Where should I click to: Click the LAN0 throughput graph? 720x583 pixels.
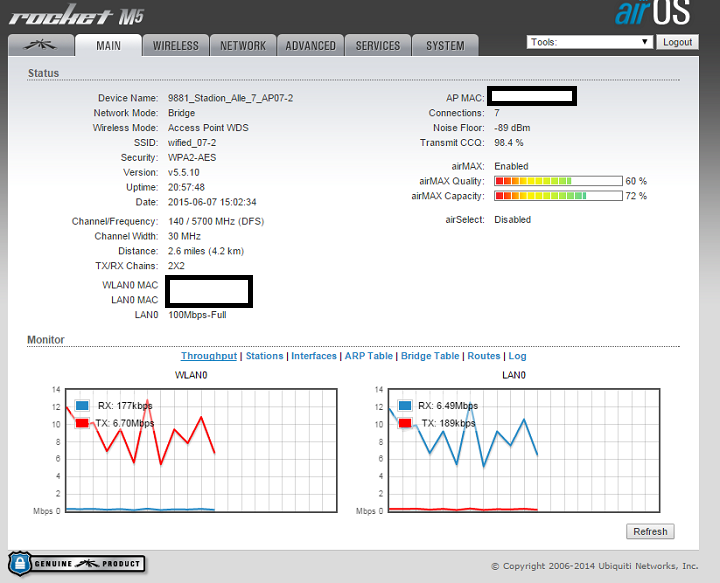[524, 450]
